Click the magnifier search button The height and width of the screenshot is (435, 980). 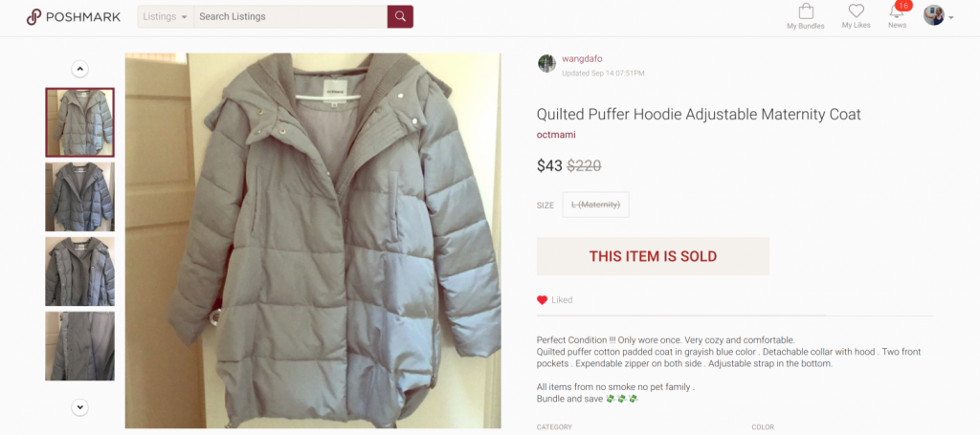(400, 16)
